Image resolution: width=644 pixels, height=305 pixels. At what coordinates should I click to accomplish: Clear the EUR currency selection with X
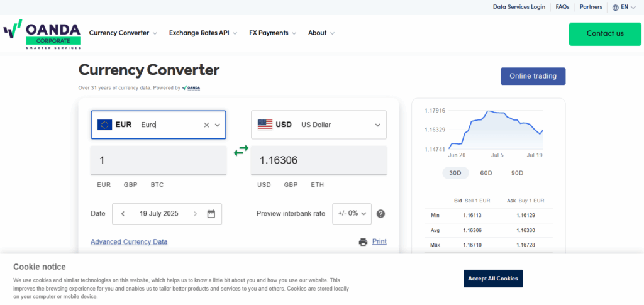pos(206,125)
